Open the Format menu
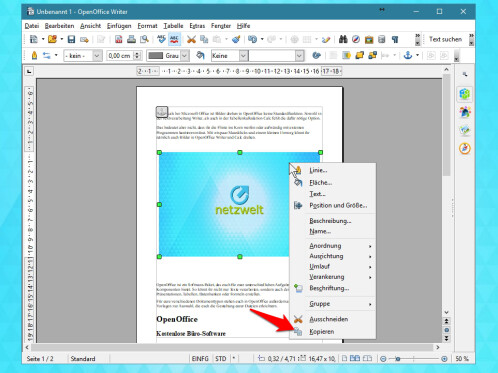 click(147, 26)
